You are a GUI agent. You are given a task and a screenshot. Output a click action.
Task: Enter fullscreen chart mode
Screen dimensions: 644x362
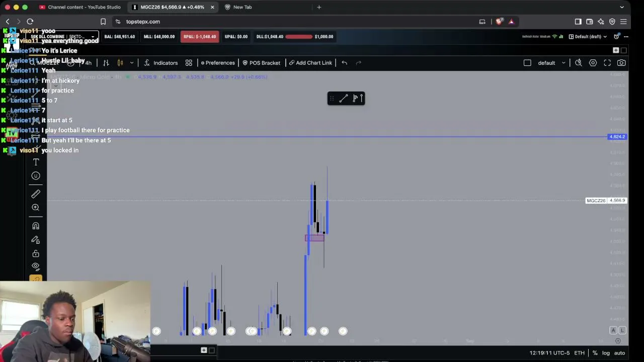pyautogui.click(x=607, y=63)
